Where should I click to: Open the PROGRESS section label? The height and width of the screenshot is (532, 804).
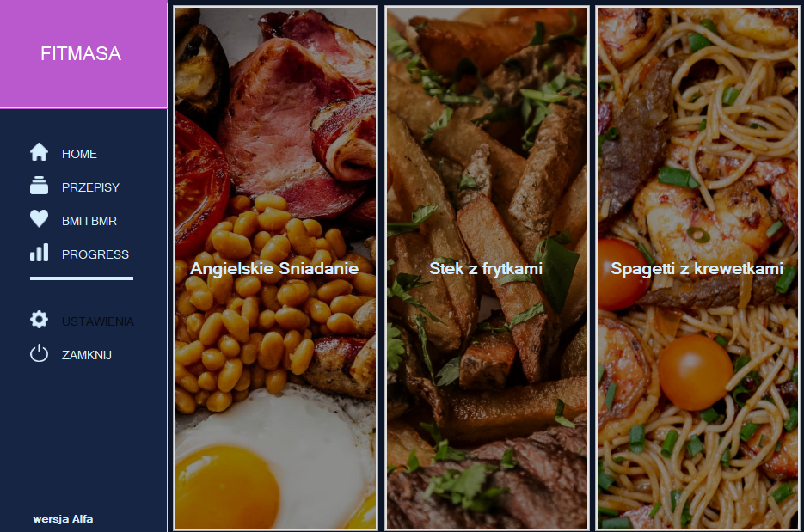[x=95, y=254]
